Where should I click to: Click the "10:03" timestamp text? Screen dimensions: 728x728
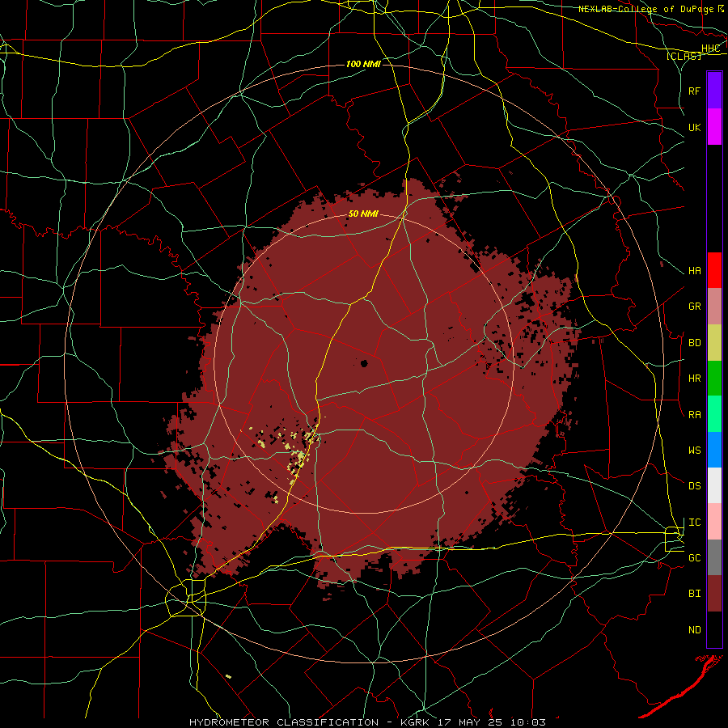[x=527, y=722]
